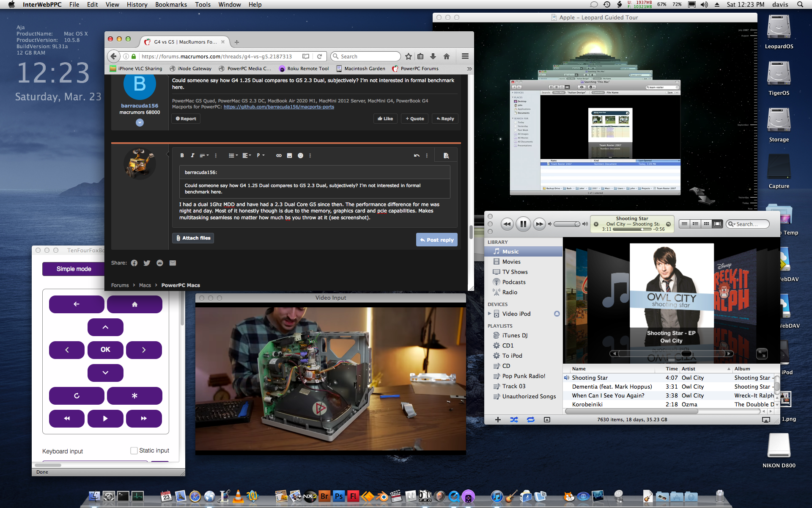Toggle shuffle in iTunes bottom bar

tap(514, 420)
